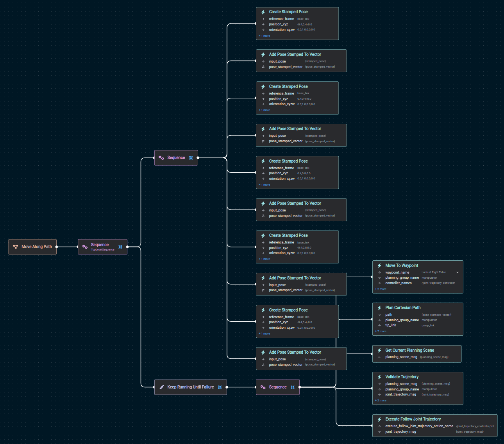Expand '+ 7 more' in Plan Cartesian Path node
This screenshot has width=504, height=444.
[381, 331]
